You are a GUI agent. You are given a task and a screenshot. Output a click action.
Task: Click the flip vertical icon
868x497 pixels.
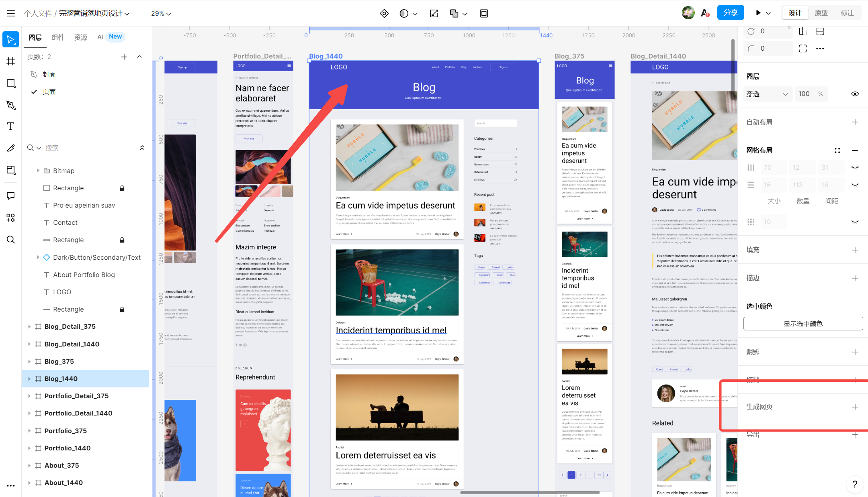click(820, 31)
